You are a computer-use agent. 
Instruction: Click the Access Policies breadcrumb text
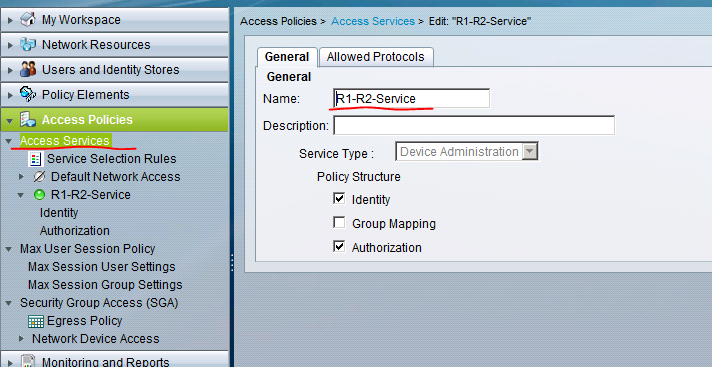click(278, 21)
